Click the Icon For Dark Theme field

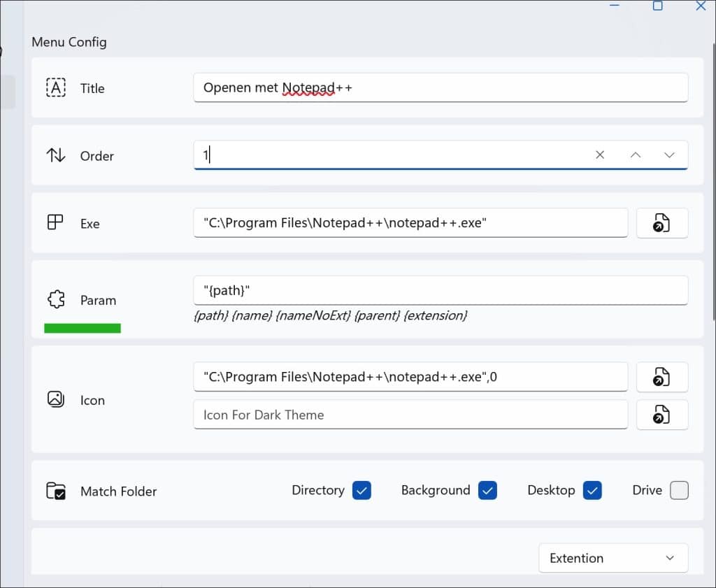pyautogui.click(x=410, y=415)
